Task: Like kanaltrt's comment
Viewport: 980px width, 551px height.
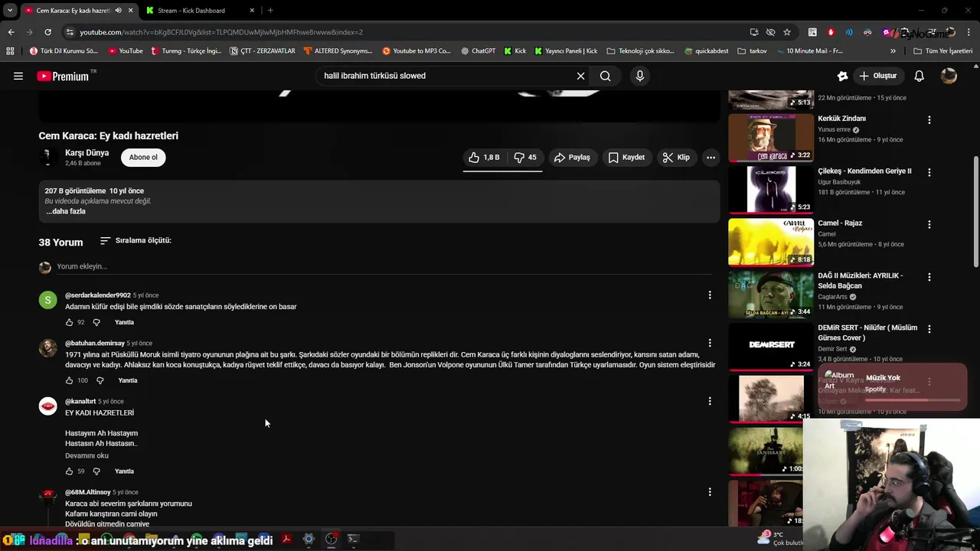Action: 69,471
